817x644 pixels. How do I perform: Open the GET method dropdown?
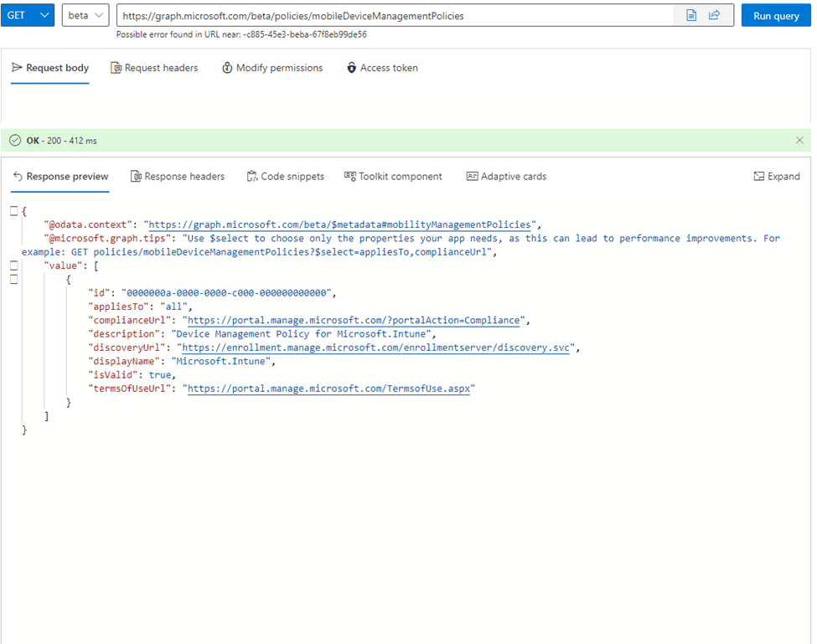[28, 16]
